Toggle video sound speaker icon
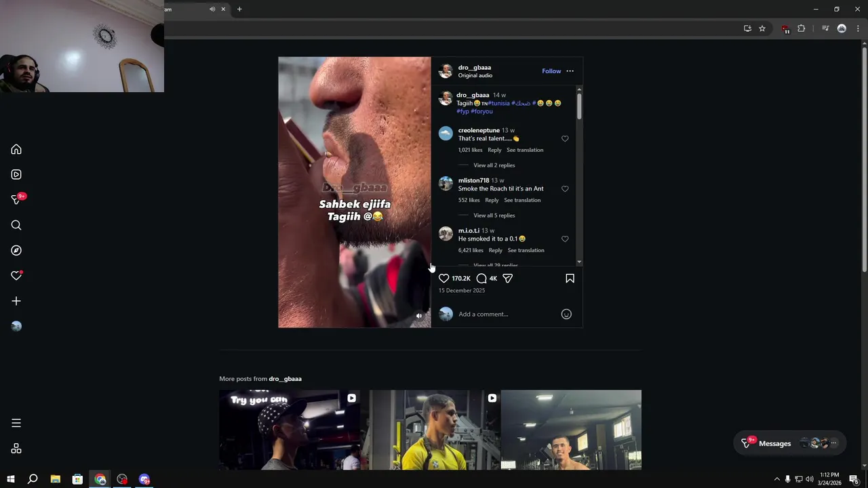Viewport: 868px width, 488px height. [x=419, y=316]
